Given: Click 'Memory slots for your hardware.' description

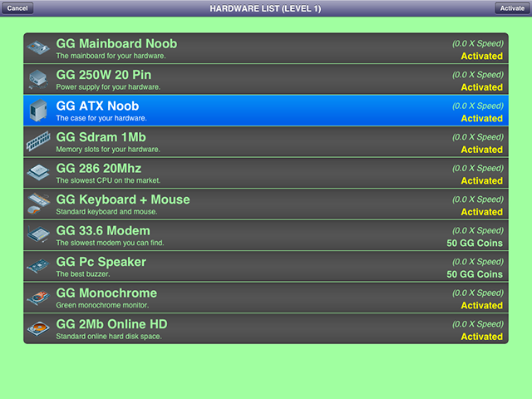Looking at the screenshot, I should point(108,150).
